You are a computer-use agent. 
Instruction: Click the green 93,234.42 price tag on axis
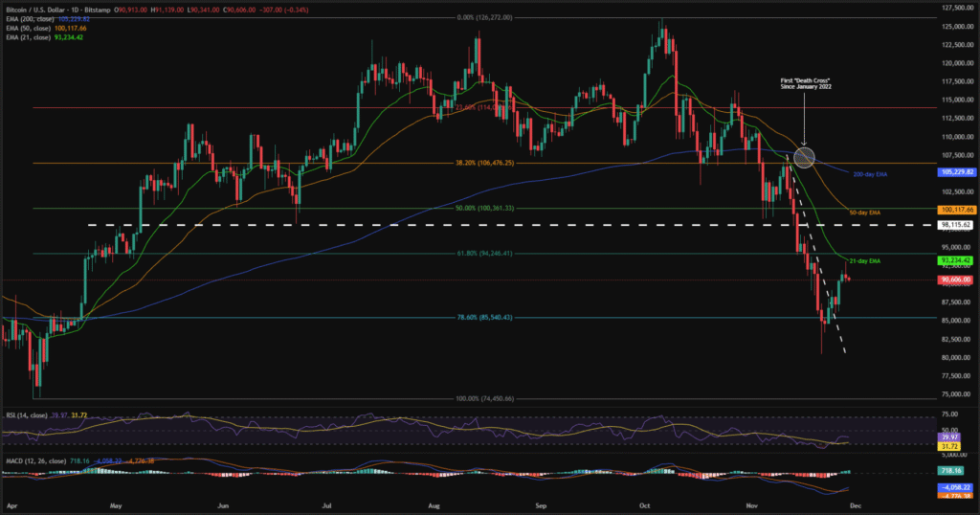coord(956,260)
